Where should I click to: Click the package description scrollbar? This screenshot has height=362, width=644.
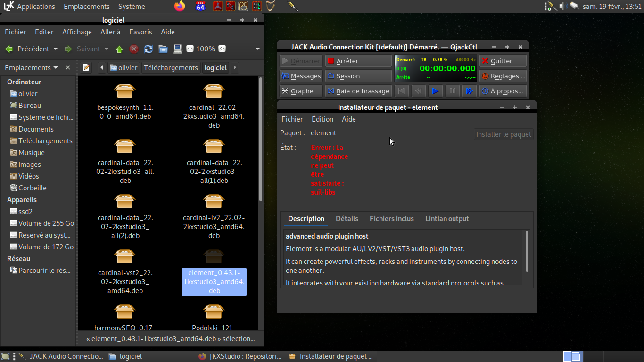(x=527, y=251)
